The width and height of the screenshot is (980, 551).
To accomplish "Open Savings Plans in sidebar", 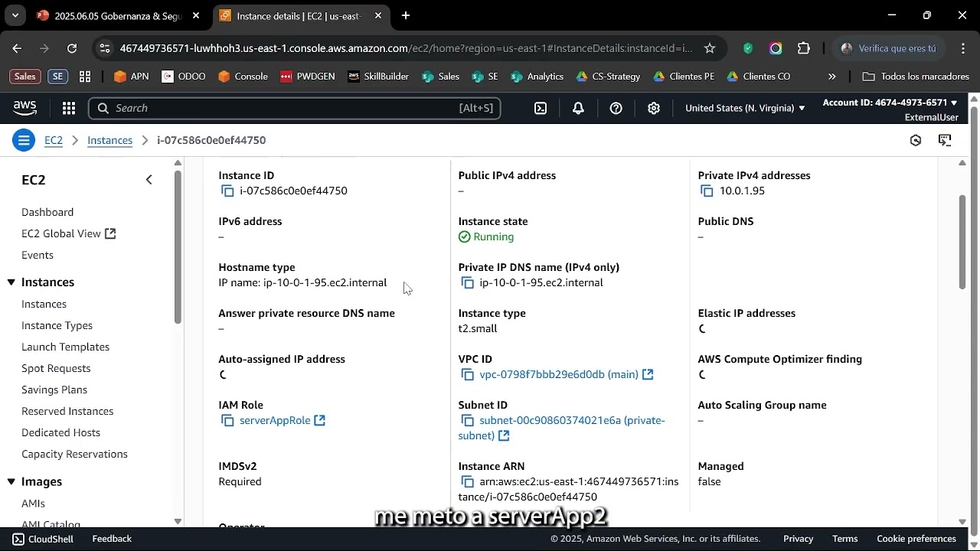I will 54,390.
